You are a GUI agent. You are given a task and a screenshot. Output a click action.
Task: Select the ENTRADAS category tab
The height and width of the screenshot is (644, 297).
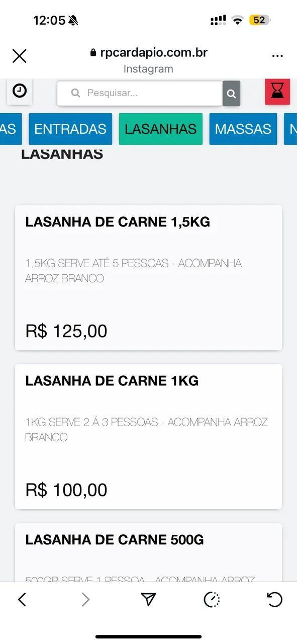[x=70, y=129]
